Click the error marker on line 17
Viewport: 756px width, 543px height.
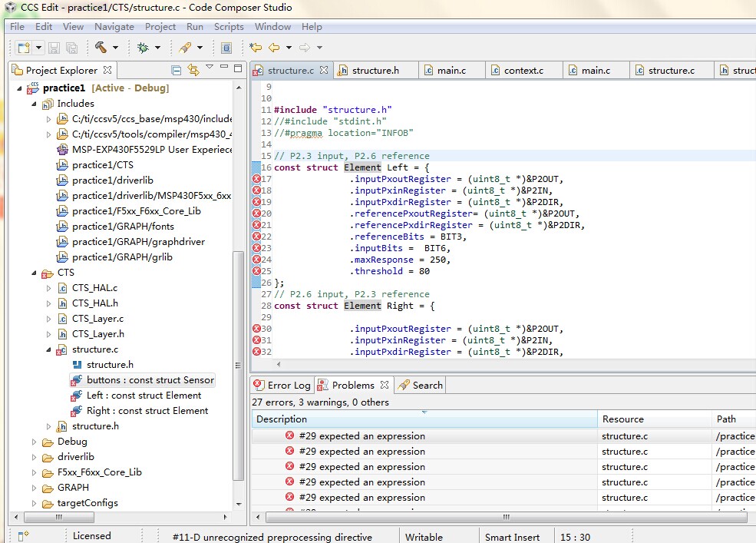256,179
